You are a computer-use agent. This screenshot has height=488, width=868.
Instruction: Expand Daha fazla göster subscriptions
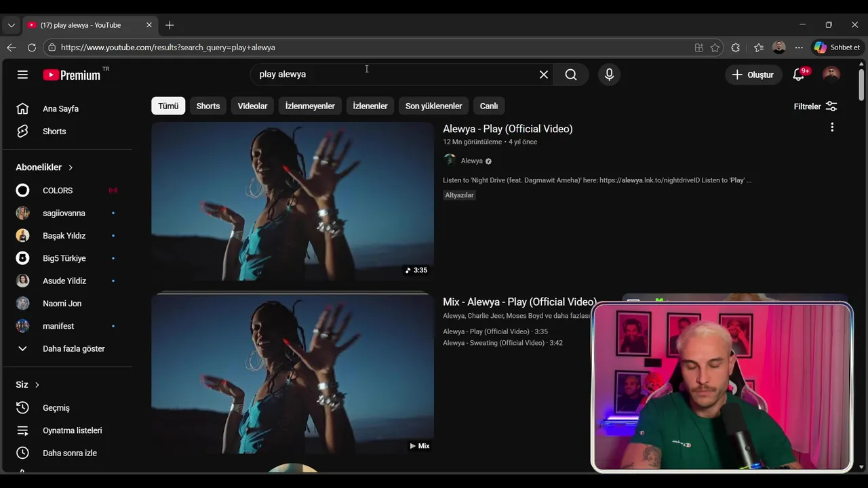[66, 348]
